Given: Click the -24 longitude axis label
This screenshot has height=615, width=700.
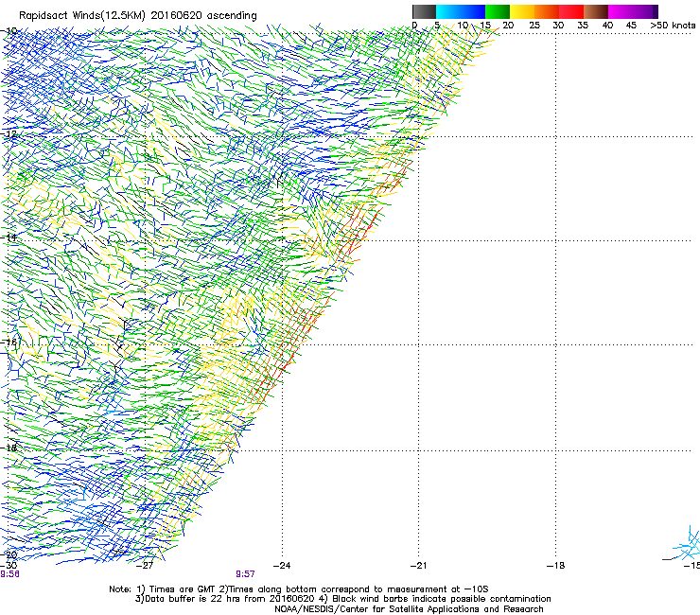Looking at the screenshot, I should (282, 566).
